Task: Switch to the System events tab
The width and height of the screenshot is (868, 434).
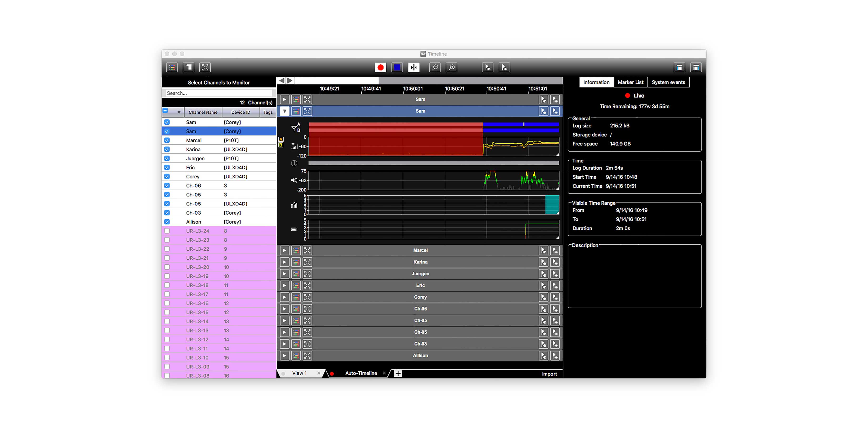Action: click(x=668, y=82)
